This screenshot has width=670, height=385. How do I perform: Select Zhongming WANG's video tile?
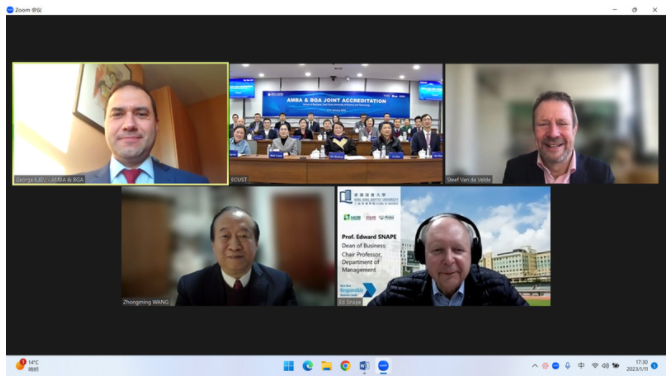[228, 246]
